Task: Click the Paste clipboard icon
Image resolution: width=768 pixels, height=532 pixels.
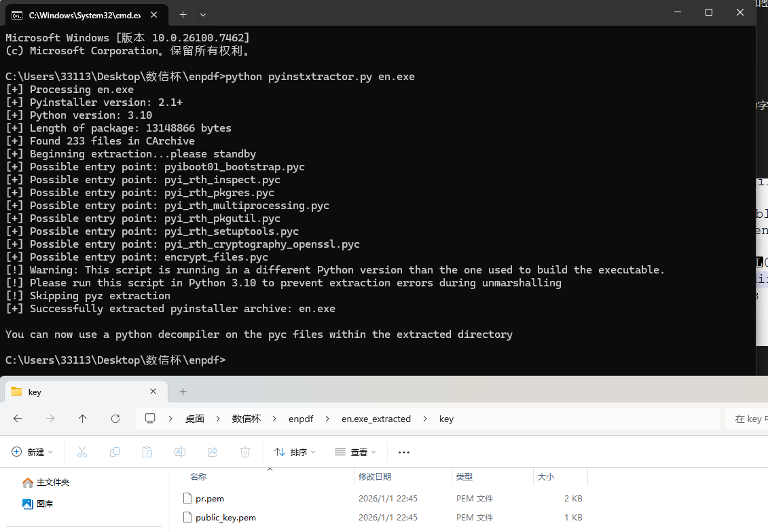Action: click(147, 452)
